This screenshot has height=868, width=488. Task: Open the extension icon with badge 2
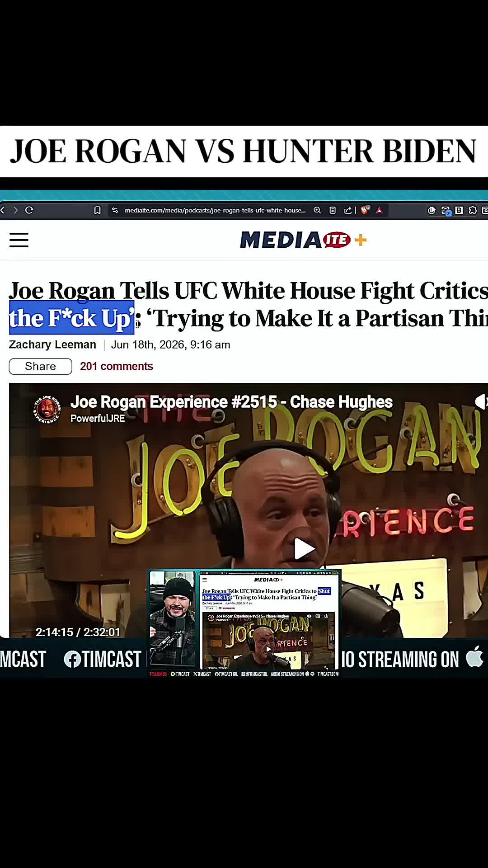(446, 211)
